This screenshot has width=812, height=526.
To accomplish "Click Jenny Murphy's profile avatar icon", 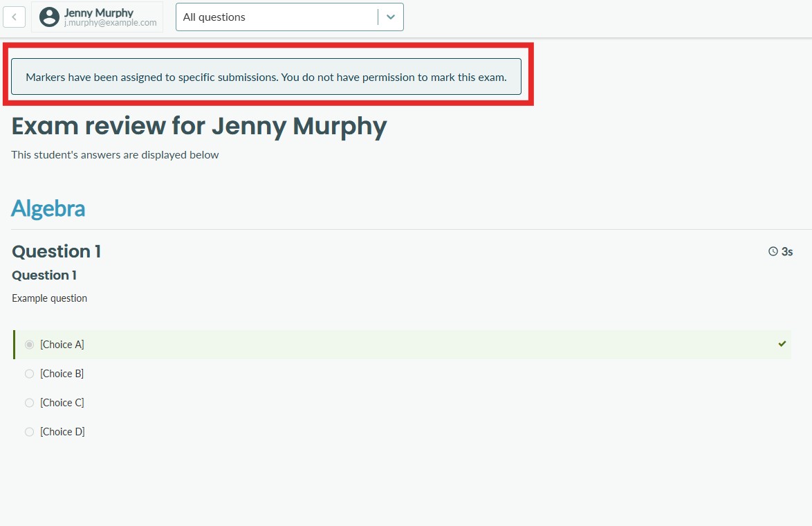I will 49,17.
